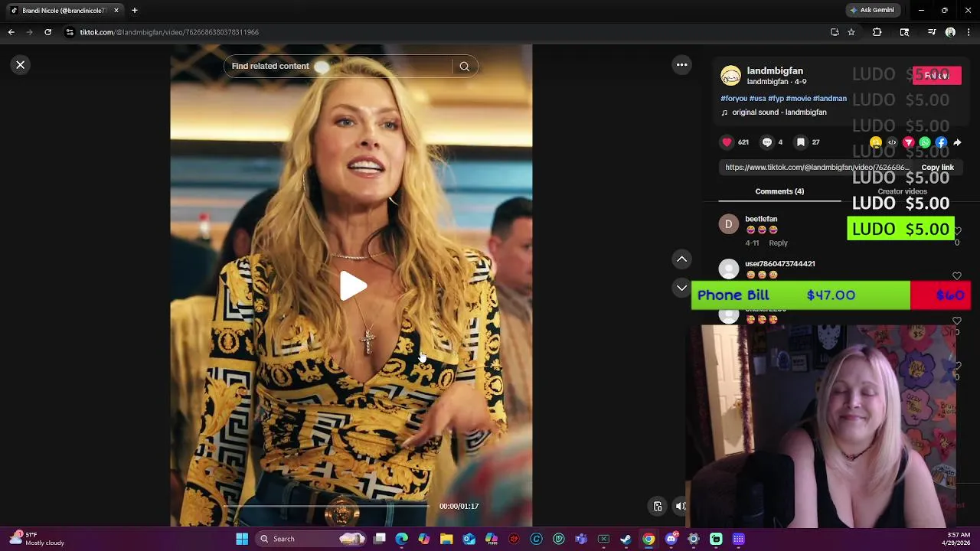Open comments via speech bubble icon
Screen dimensions: 980x551
click(x=766, y=142)
